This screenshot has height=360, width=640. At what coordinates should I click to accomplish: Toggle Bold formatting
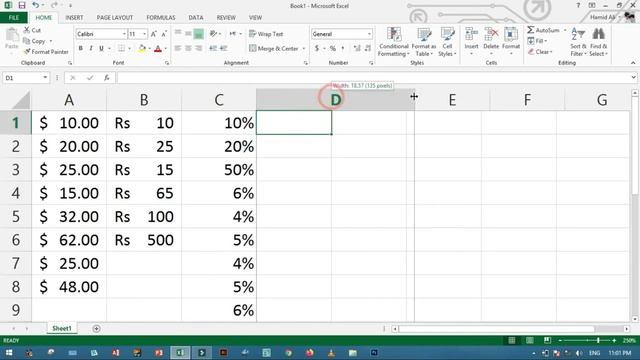(x=80, y=49)
